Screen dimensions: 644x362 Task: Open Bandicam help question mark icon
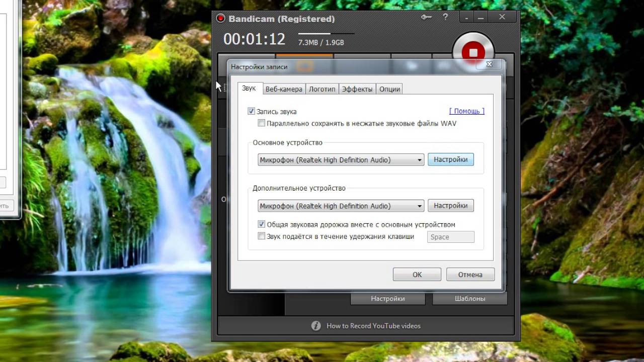click(445, 17)
